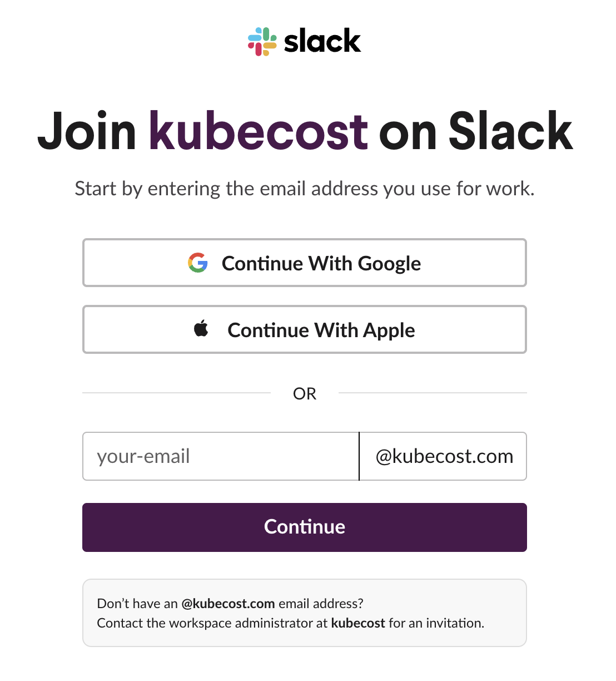
Task: Click the "slack" wordmark beside the logo
Action: [321, 41]
